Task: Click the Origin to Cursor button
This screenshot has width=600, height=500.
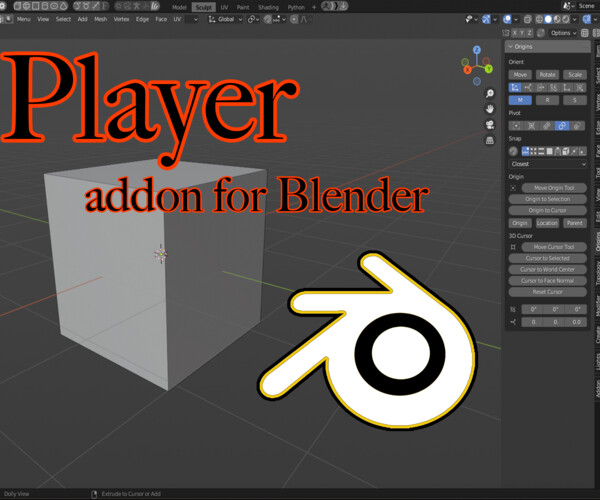Action: tap(548, 210)
